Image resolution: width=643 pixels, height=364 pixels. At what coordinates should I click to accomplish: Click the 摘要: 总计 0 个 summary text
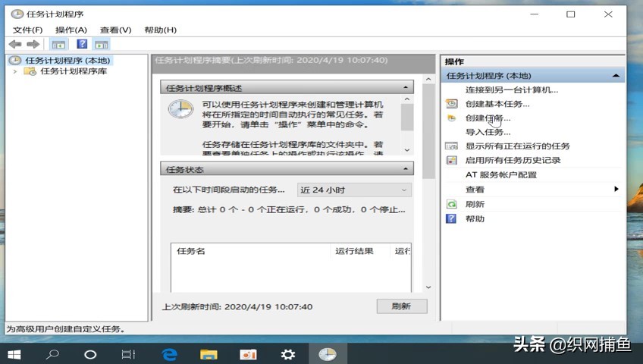click(x=289, y=209)
